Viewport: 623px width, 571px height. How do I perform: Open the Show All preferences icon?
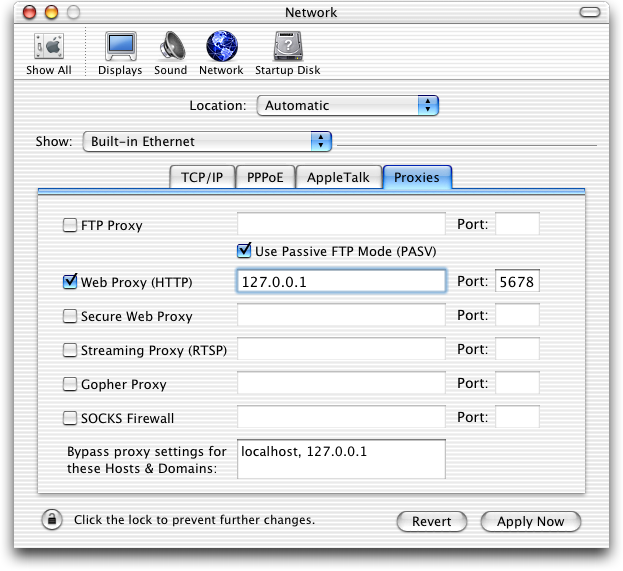tap(48, 54)
